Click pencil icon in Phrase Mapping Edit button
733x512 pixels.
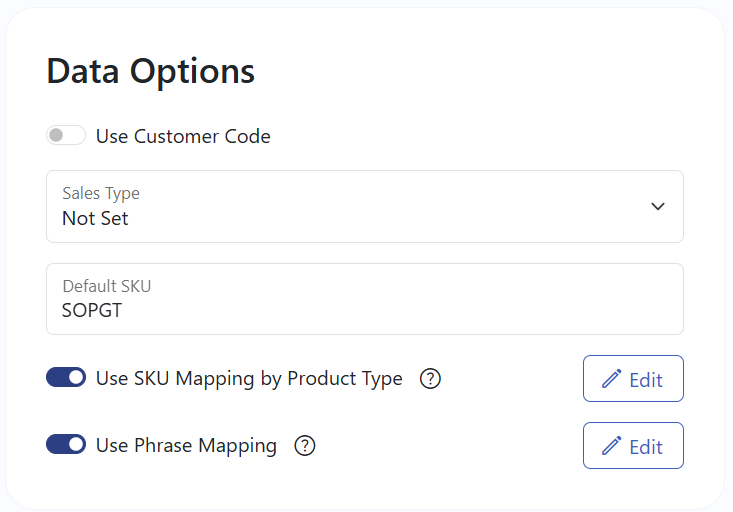tap(611, 446)
